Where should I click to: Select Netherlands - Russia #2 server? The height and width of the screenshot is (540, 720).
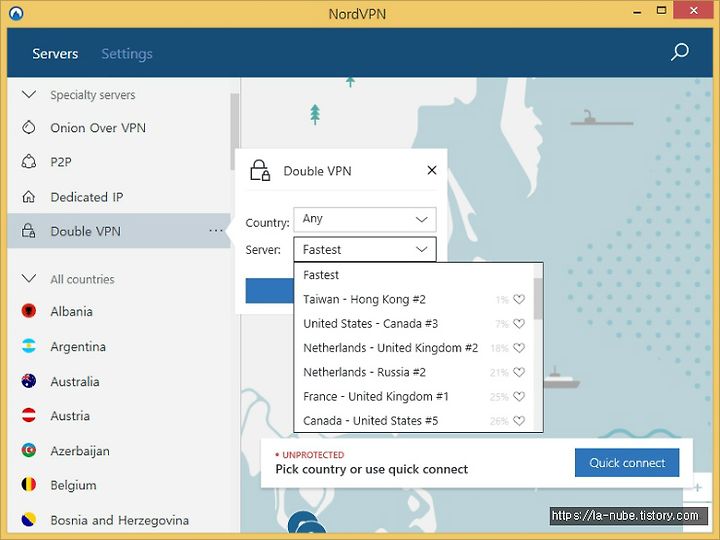click(414, 372)
